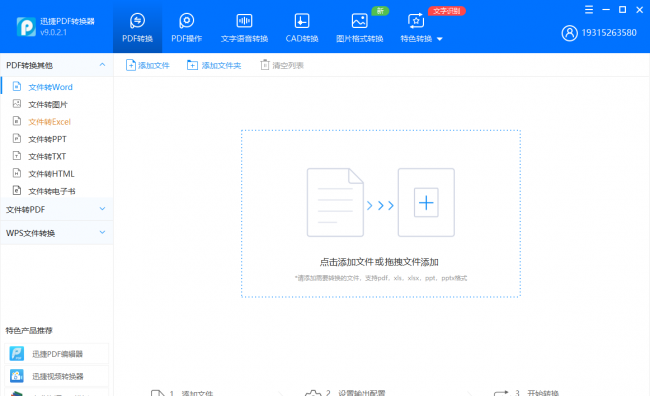
Task: Click the document page illustration
Action: point(335,203)
